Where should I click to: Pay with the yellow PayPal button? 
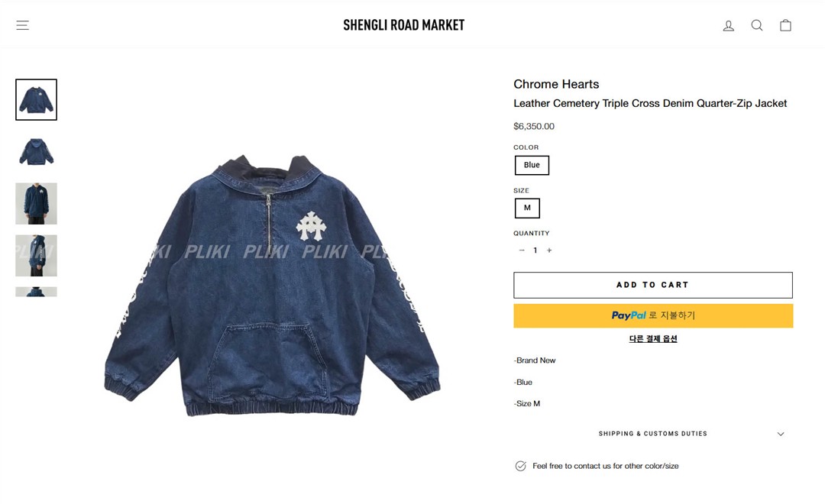653,315
